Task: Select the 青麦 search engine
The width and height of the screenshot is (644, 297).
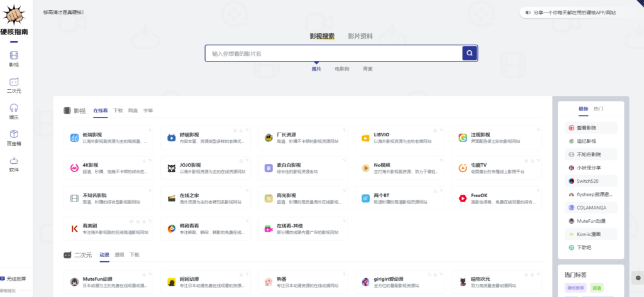Action: point(367,69)
